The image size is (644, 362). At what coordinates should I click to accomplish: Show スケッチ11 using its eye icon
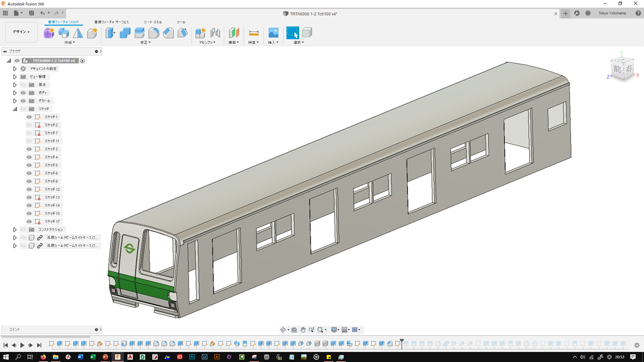coord(29,141)
